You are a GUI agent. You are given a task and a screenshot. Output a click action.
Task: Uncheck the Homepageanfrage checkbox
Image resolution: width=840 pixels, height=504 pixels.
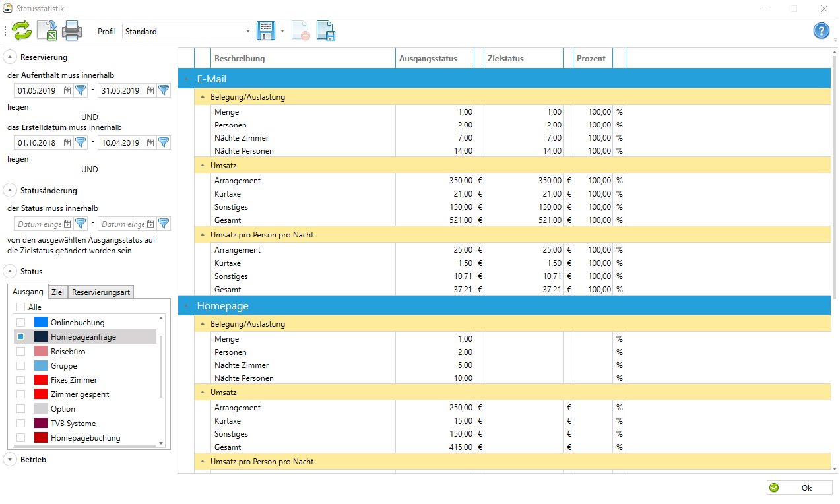(x=21, y=337)
